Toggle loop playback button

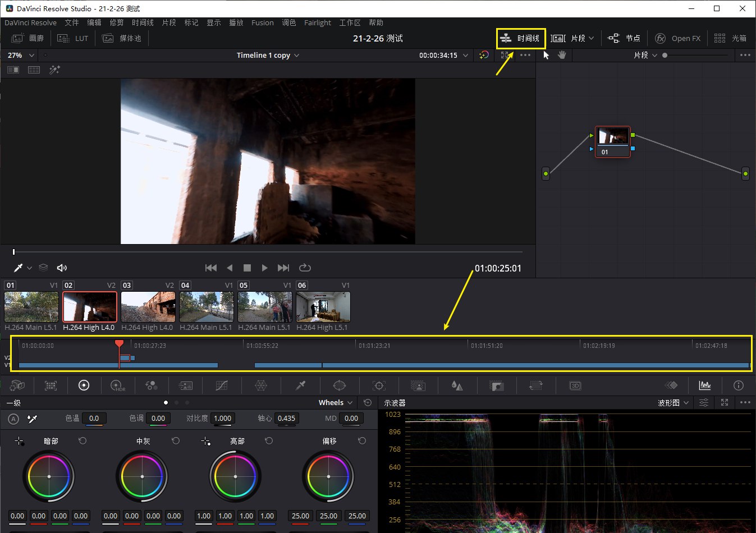pyautogui.click(x=305, y=268)
